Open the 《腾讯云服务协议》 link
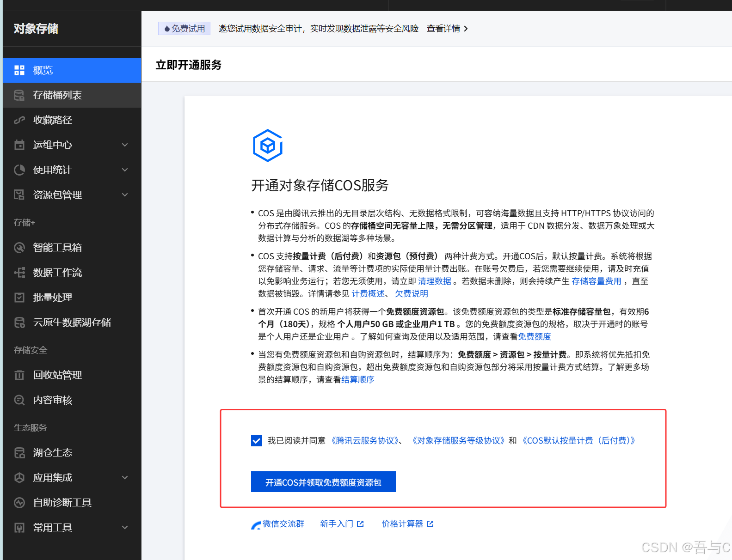 (x=365, y=441)
